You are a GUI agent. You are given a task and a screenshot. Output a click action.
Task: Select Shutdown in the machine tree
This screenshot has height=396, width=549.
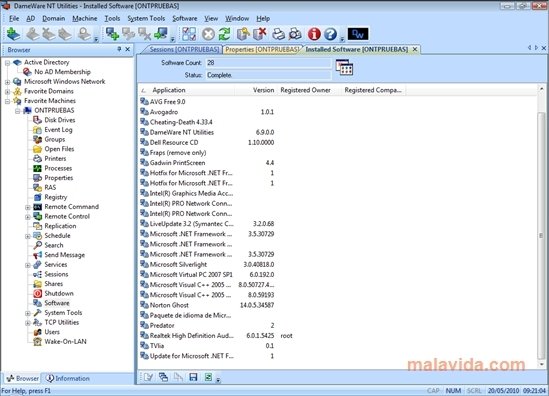pyautogui.click(x=59, y=293)
